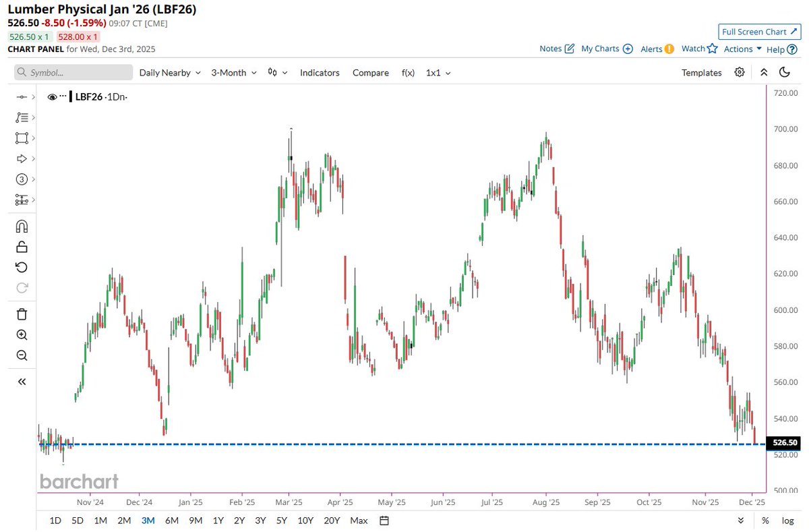Delete drawings with the trash icon
This screenshot has height=532, width=809.
click(22, 314)
